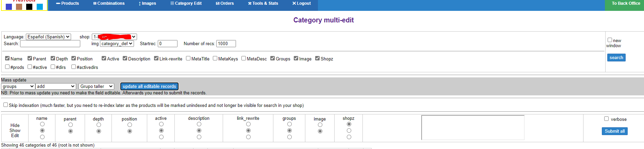Open the Products menu
Viewport: 644px width, 149px height.
click(x=67, y=3)
